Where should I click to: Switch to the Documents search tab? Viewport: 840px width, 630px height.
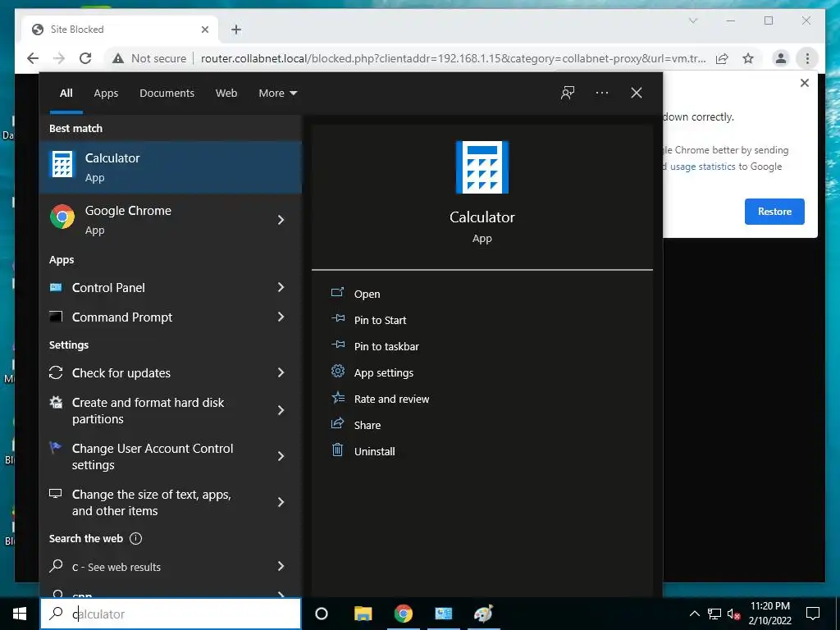(167, 94)
